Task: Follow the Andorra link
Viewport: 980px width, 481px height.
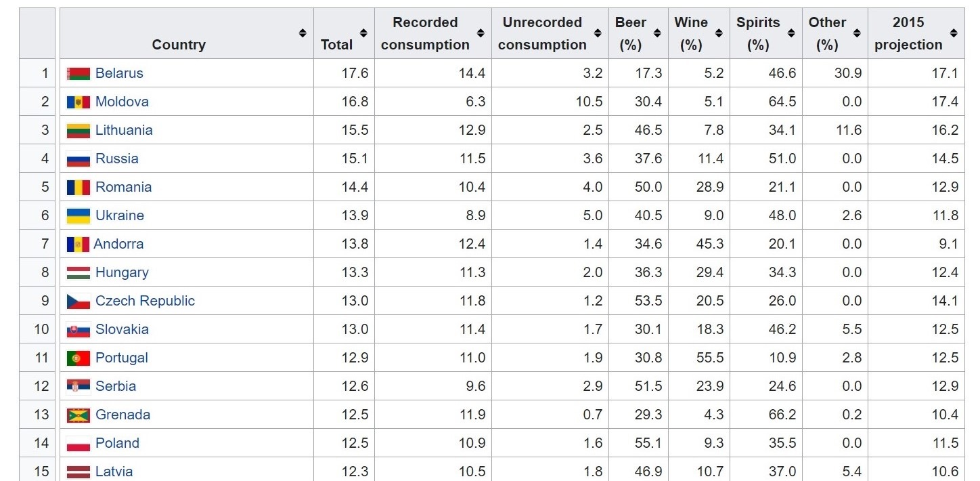Action: (x=118, y=244)
